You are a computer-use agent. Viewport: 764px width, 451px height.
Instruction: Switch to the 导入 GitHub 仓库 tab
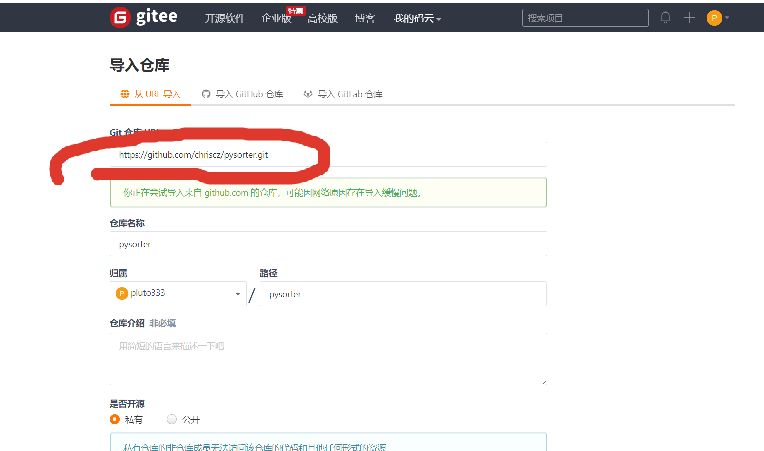click(242, 94)
